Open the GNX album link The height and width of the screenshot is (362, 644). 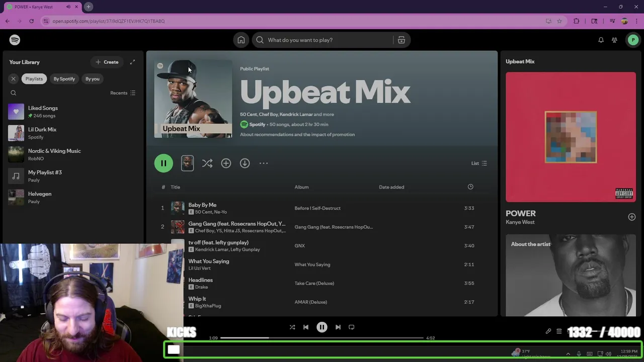tap(299, 246)
